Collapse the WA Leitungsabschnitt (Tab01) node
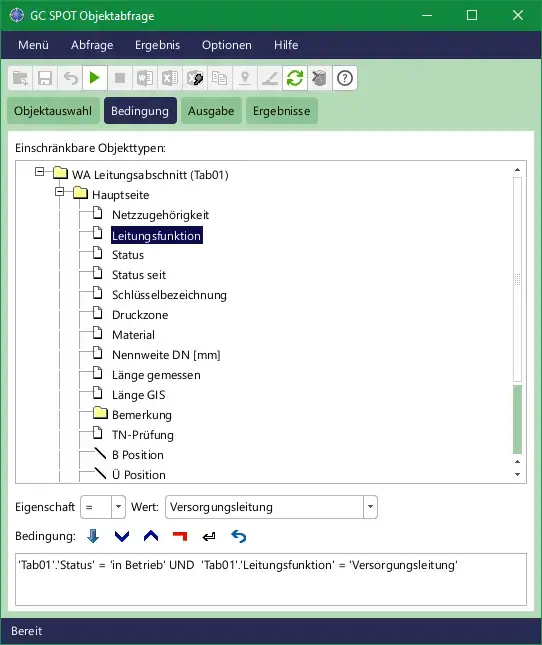542x645 pixels. 39,172
